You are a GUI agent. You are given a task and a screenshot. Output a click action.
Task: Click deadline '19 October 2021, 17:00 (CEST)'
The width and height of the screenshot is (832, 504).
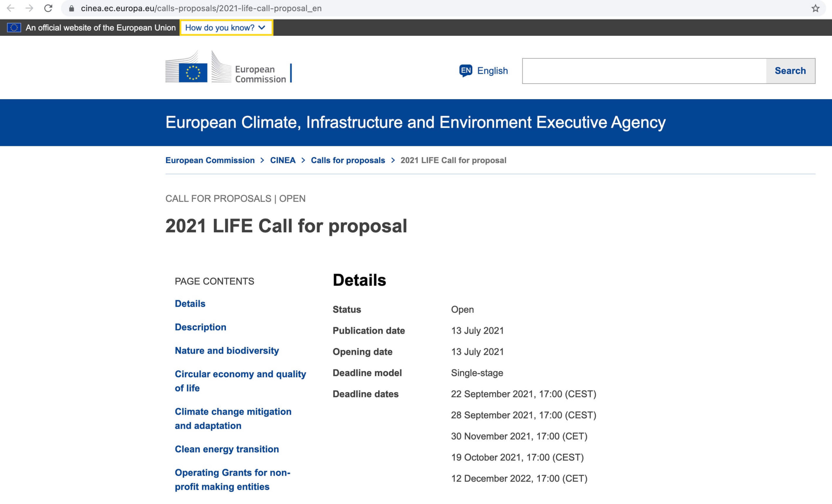(517, 458)
